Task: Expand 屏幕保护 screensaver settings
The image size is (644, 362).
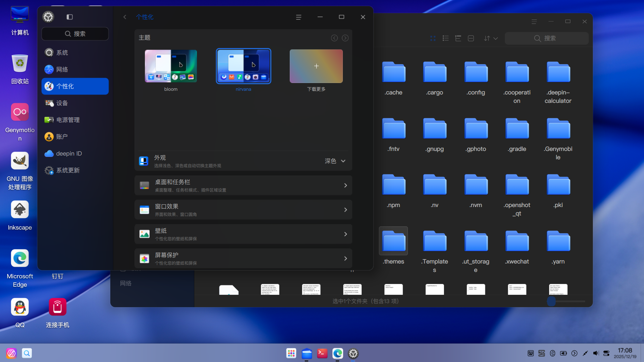Action: [243, 258]
